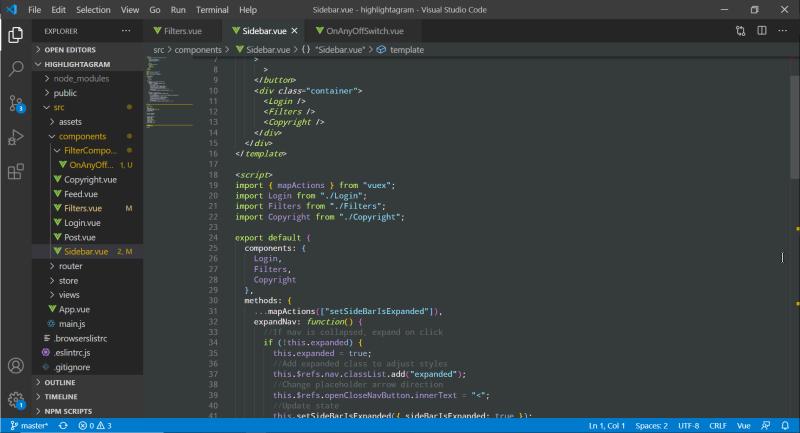Open .browserslistrc file
Screen dimensions: 800x433
[81, 338]
